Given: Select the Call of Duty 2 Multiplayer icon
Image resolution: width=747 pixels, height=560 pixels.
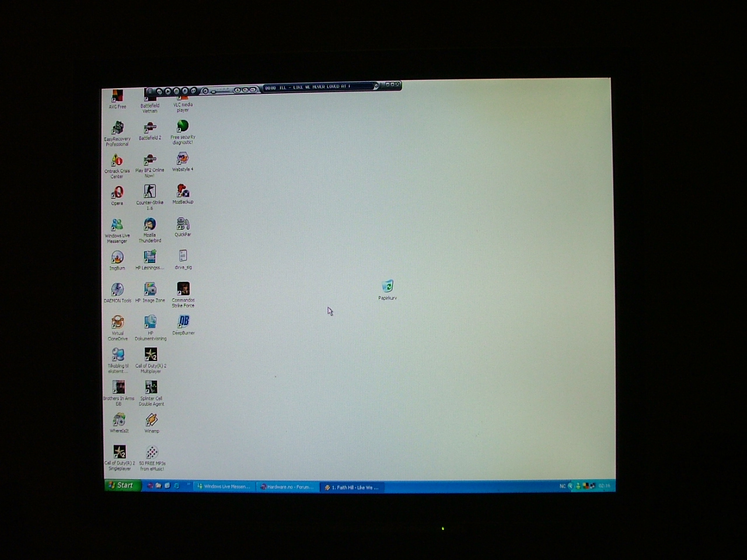Looking at the screenshot, I should pyautogui.click(x=151, y=361).
